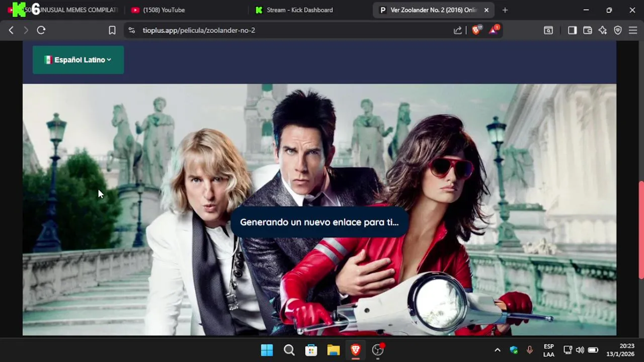The image size is (644, 362).
Task: Open Windows taskbar search
Action: pos(289,350)
